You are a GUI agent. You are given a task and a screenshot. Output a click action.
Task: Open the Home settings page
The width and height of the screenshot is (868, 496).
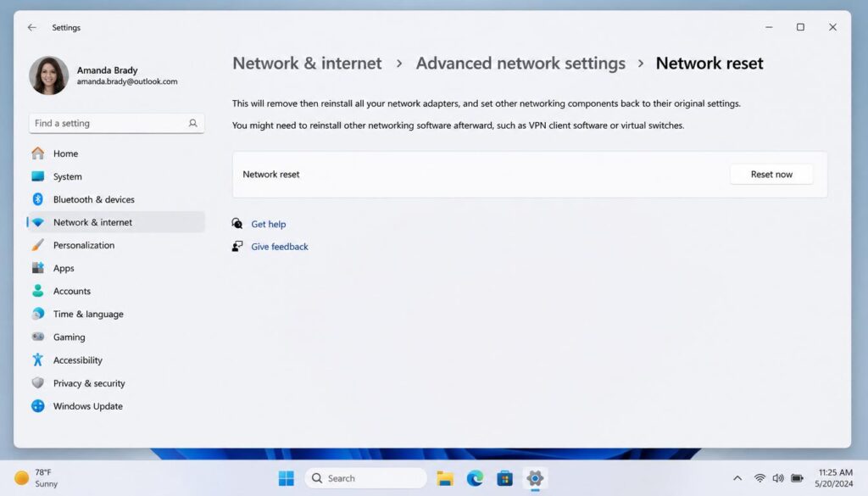click(x=115, y=153)
